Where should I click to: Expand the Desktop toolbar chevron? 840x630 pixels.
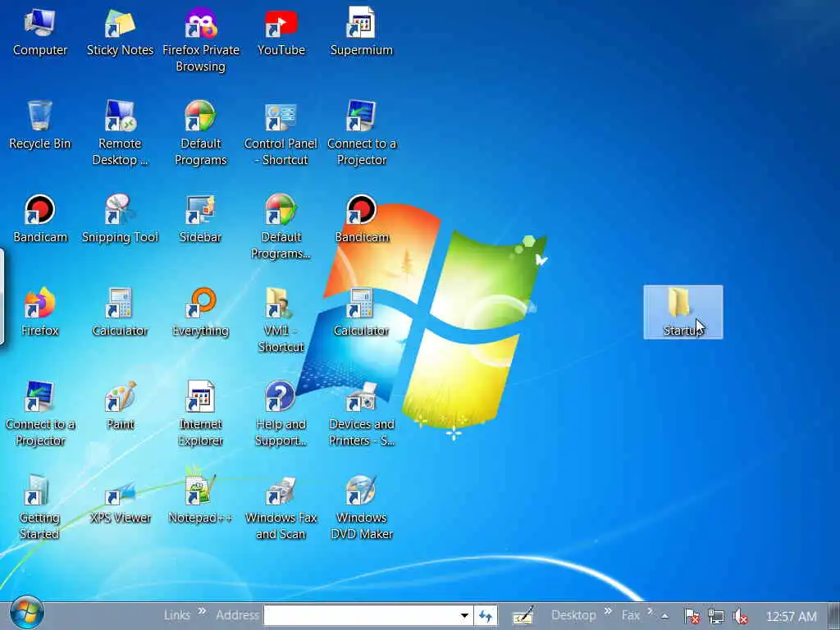tap(608, 611)
